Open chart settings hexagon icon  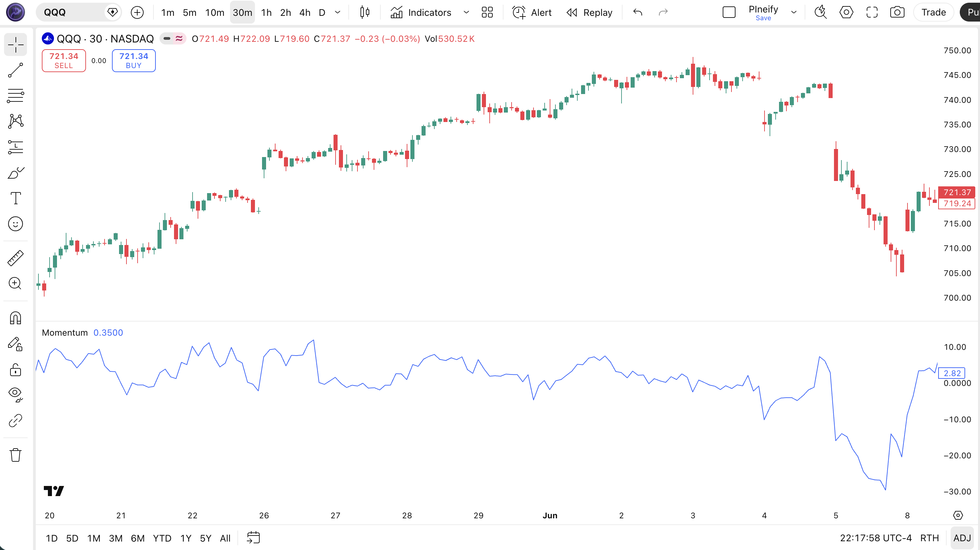pos(846,12)
